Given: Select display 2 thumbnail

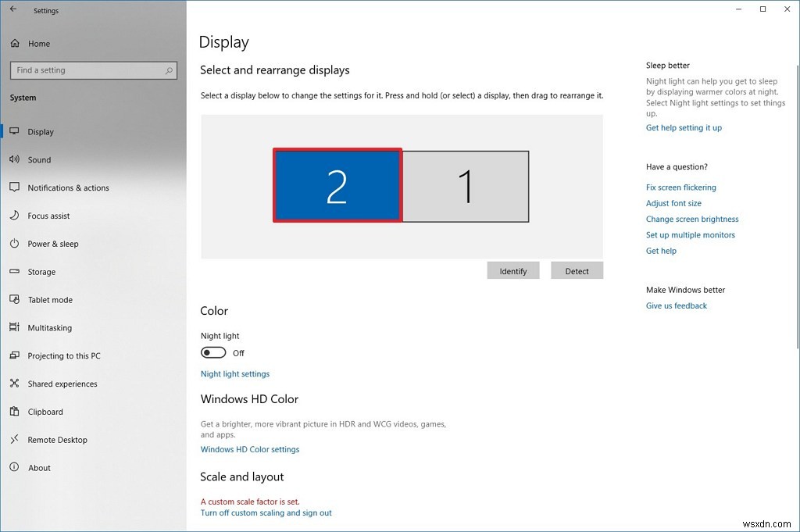Looking at the screenshot, I should coord(337,186).
